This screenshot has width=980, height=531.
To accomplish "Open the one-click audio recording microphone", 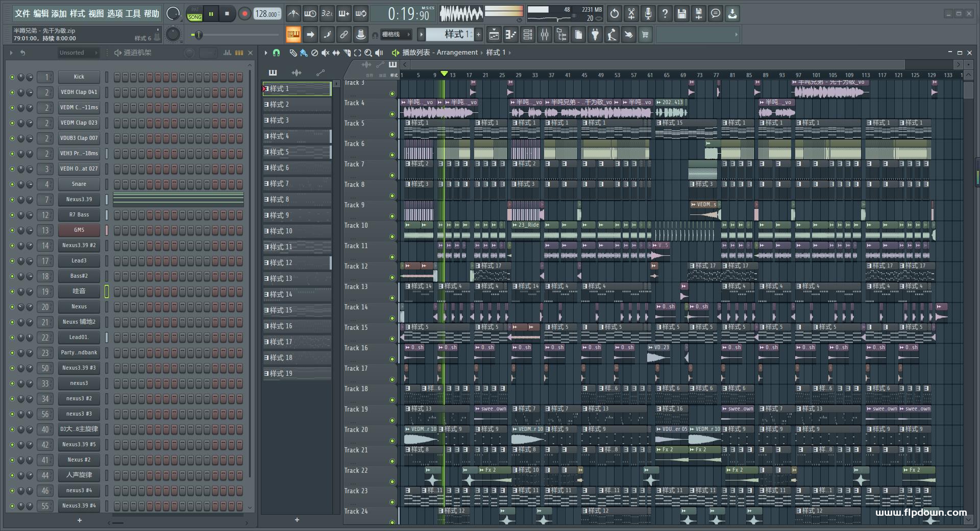I will tap(648, 14).
